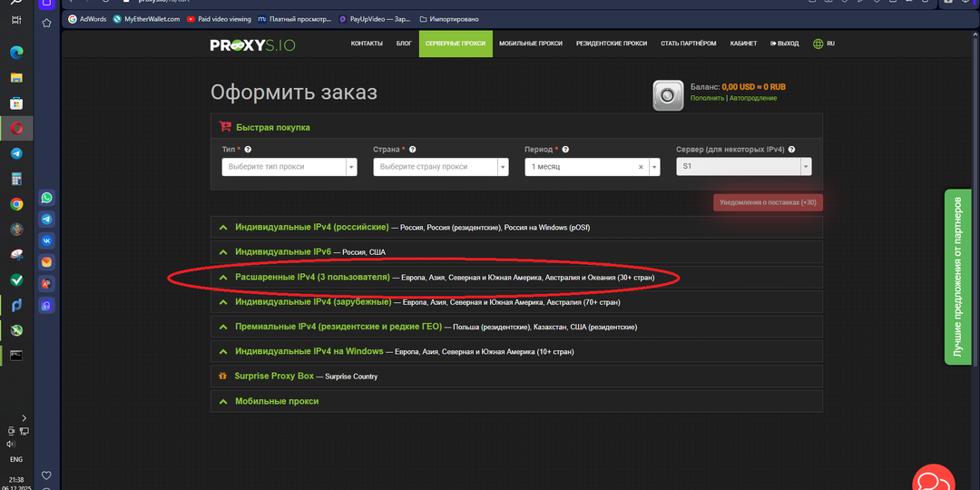Screen dimensions: 980x490
Task: Expand 'Премиальные IPv4 (резидентские и редкие ГЕО)'
Action: click(x=516, y=327)
